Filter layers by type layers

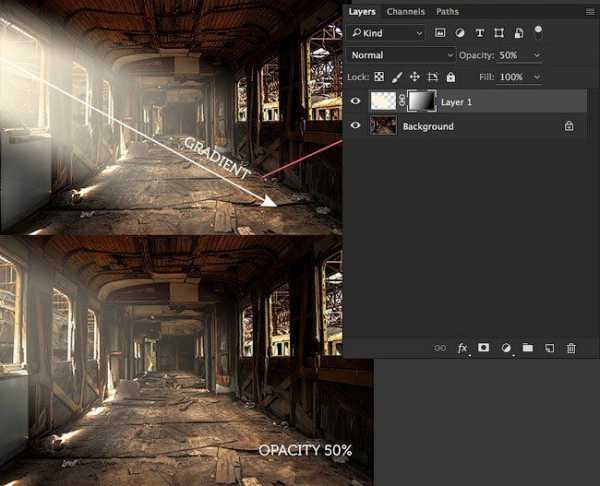coord(480,33)
